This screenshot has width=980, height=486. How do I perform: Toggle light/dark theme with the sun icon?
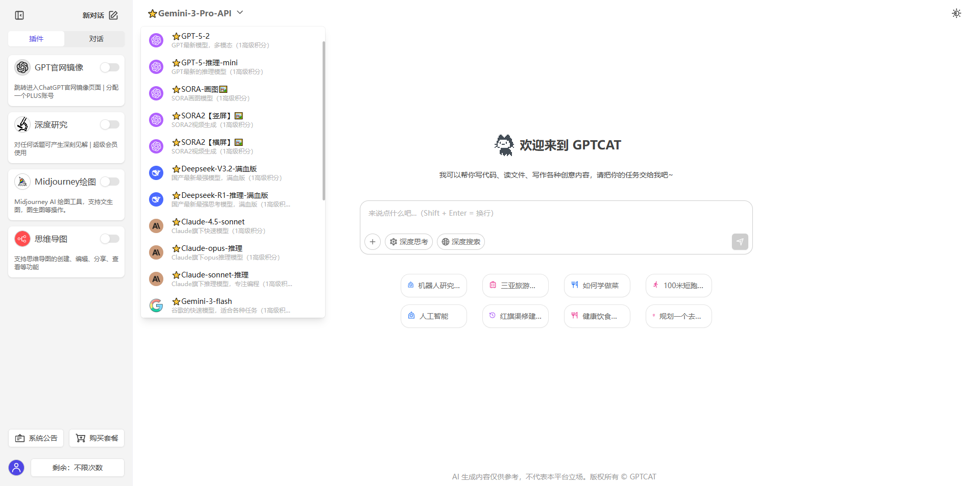click(x=956, y=13)
